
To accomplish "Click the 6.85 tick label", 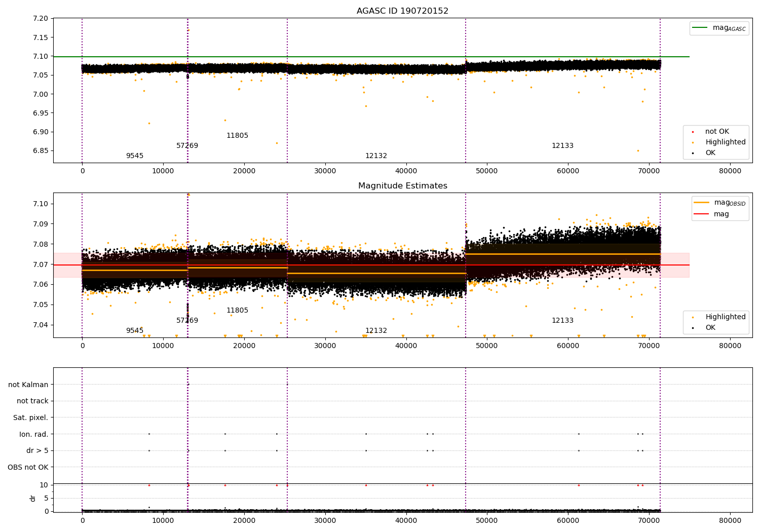I will coord(41,151).
